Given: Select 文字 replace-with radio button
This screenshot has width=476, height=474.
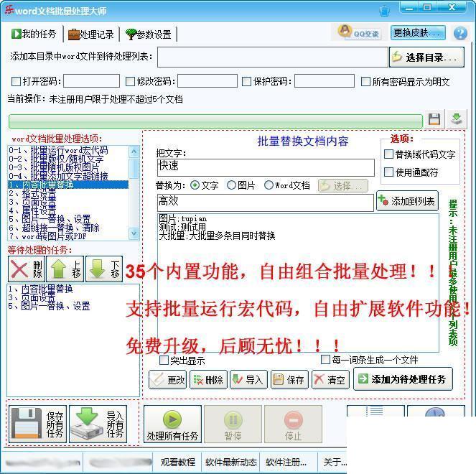Looking at the screenshot, I should point(195,185).
